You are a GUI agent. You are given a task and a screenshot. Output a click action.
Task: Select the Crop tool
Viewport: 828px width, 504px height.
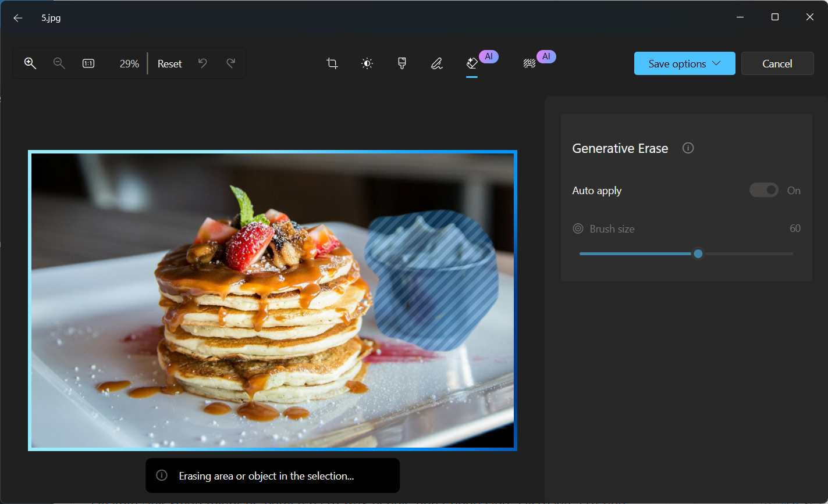pos(332,63)
